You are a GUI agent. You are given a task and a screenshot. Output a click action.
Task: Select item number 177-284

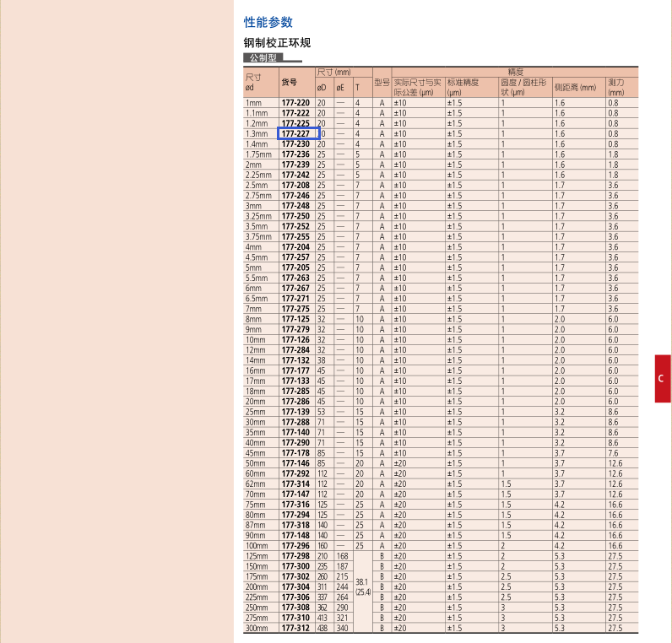click(x=295, y=350)
